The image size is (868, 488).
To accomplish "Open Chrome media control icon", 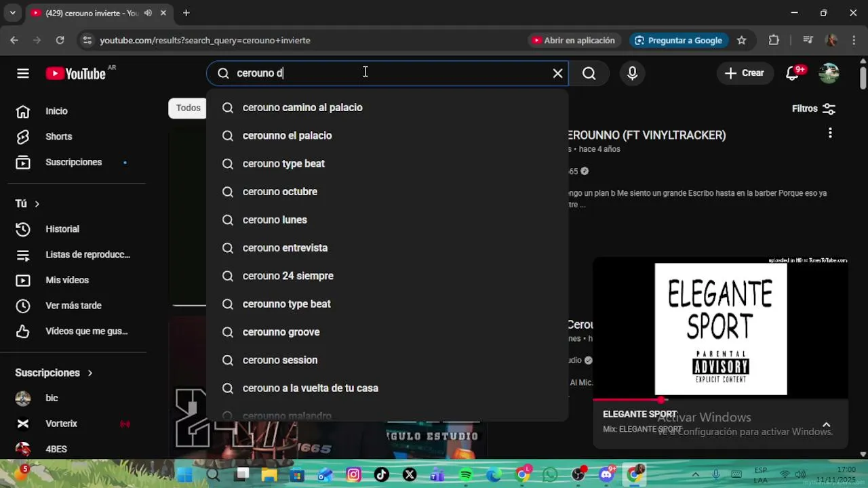I will [x=807, y=41].
